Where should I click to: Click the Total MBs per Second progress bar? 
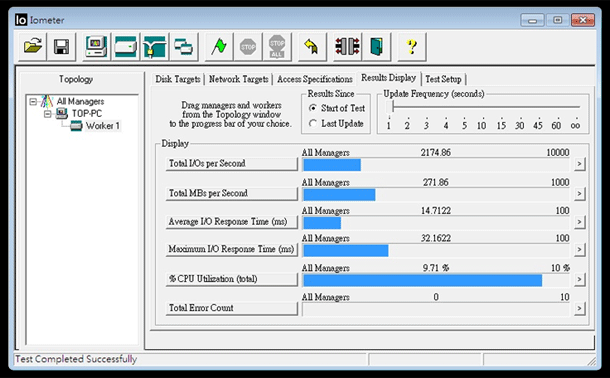pyautogui.click(x=436, y=194)
